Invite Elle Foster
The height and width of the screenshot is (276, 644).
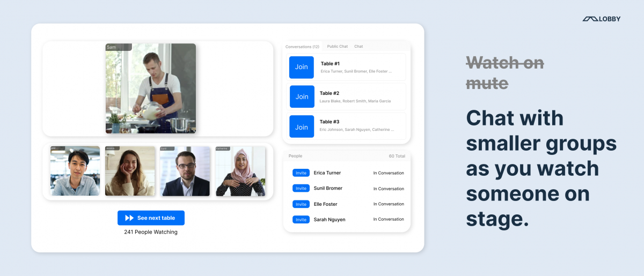301,204
